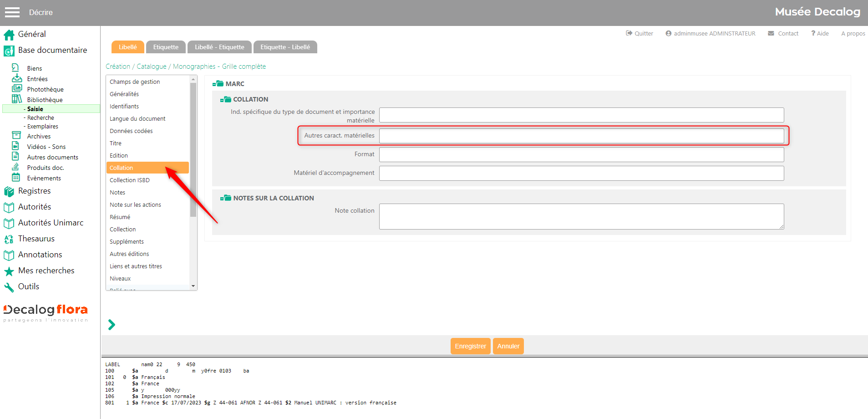Click the Photothèque image icon
Screen dimensions: 868x419
click(x=17, y=88)
